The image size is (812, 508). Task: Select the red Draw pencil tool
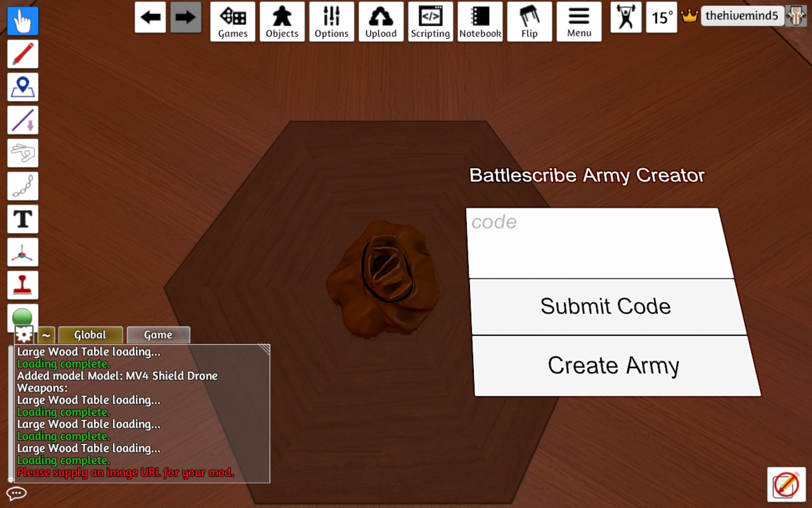[23, 54]
